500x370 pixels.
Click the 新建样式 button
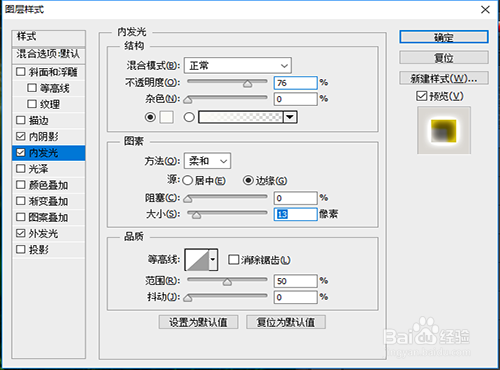pyautogui.click(x=444, y=78)
